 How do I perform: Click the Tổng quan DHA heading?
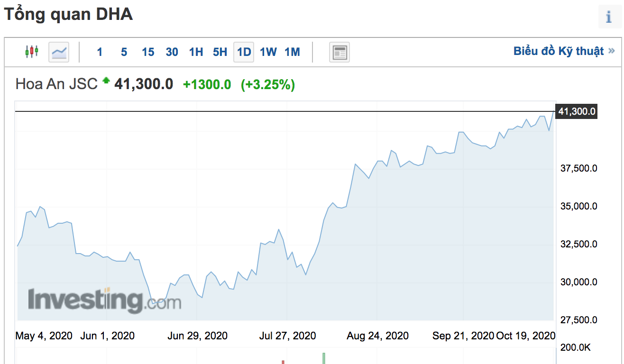coord(68,15)
